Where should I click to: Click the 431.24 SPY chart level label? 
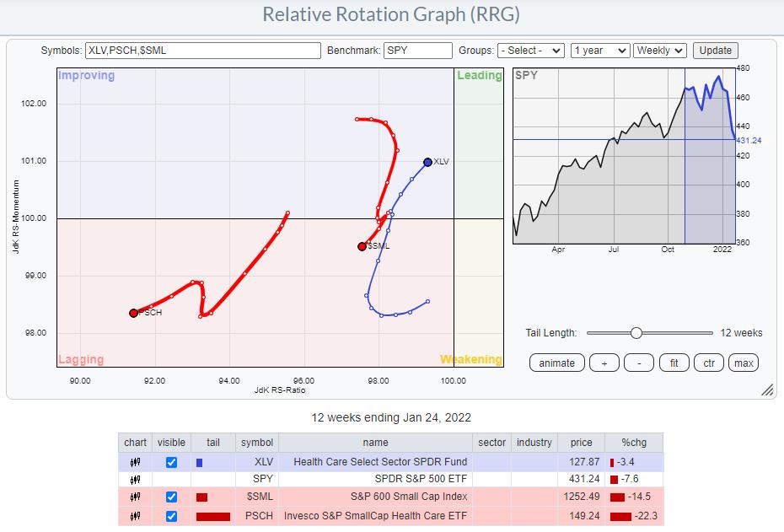pyautogui.click(x=749, y=141)
